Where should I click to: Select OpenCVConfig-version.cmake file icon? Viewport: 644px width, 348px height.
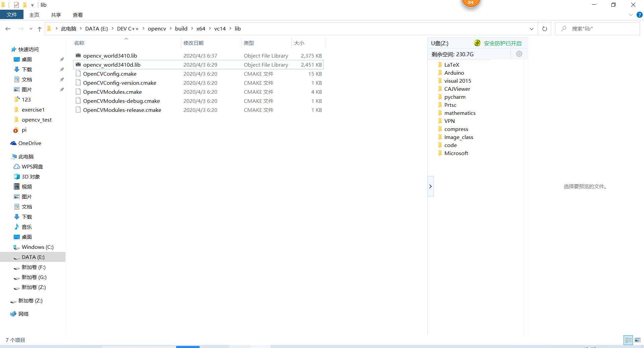pos(78,83)
